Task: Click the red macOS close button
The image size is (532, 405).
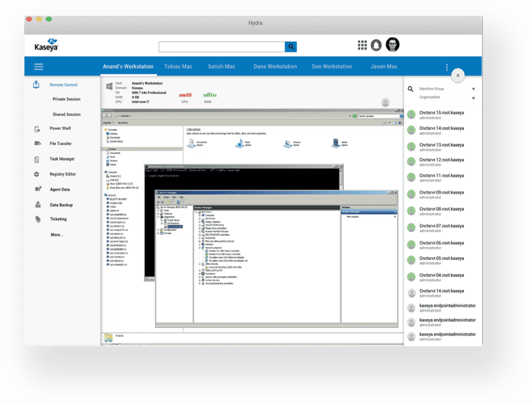Action: tap(29, 19)
